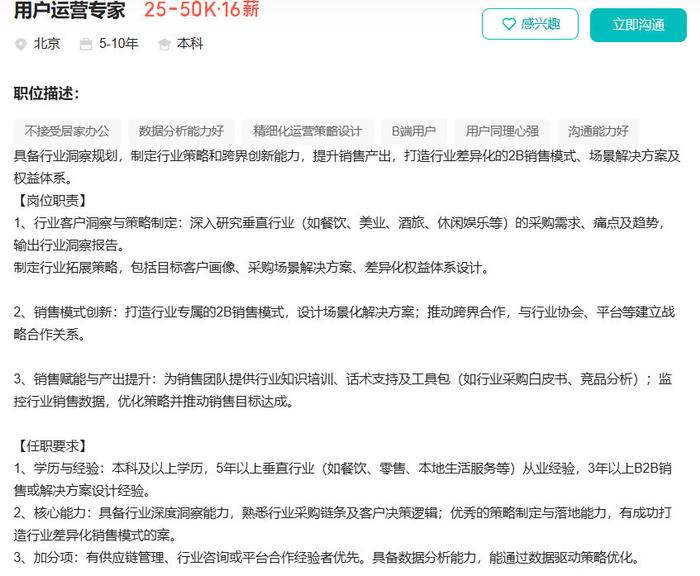Click the line starting 具备行业洞察规划
The width and height of the screenshot is (700, 576).
(x=347, y=156)
